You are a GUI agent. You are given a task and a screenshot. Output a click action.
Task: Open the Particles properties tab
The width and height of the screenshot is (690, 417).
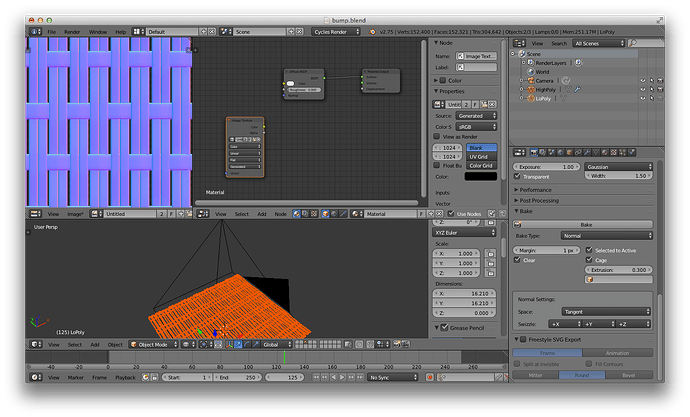(x=623, y=152)
